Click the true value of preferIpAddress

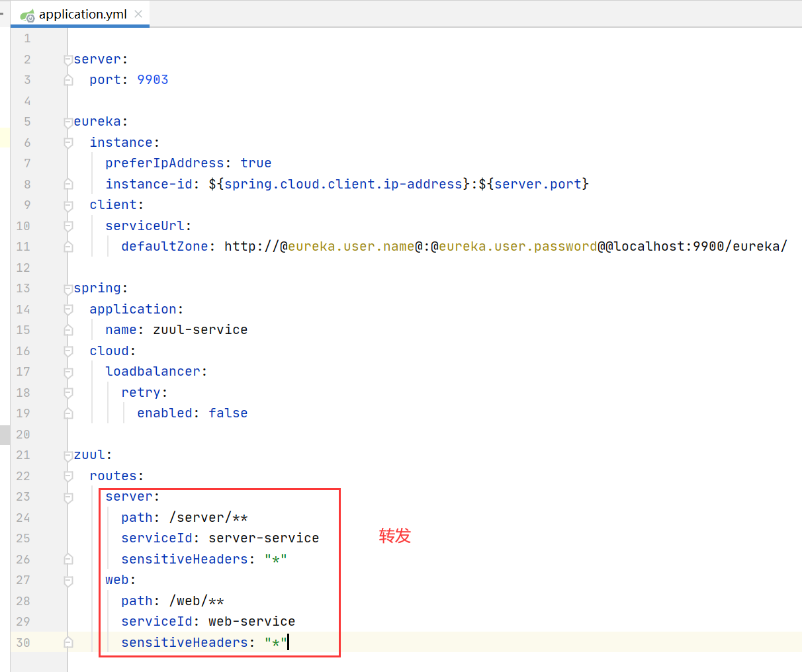coord(256,163)
